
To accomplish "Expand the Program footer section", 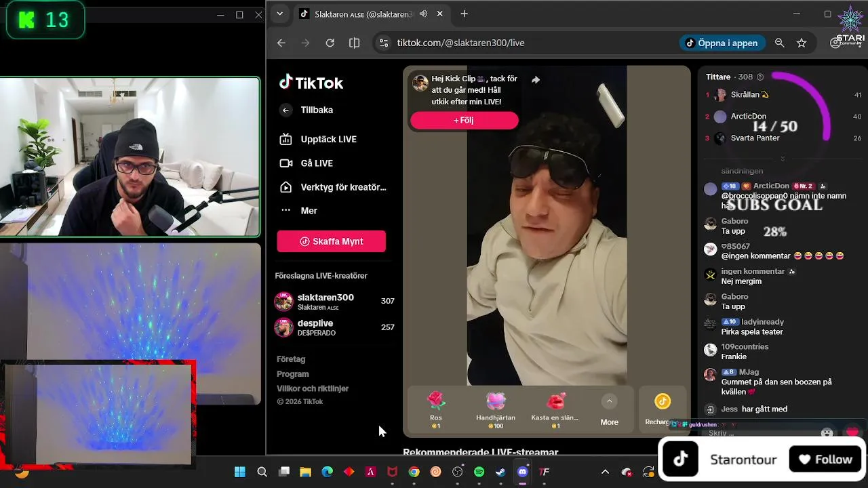I will tap(293, 374).
